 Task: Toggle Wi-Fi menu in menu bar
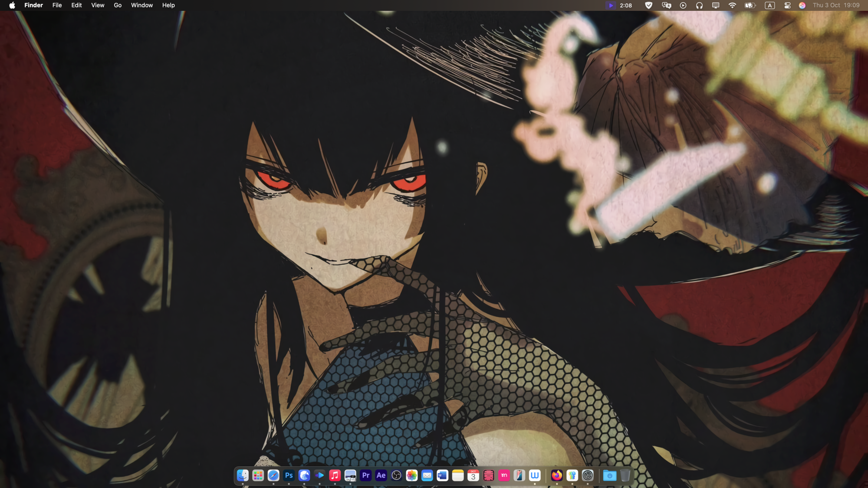click(x=732, y=5)
